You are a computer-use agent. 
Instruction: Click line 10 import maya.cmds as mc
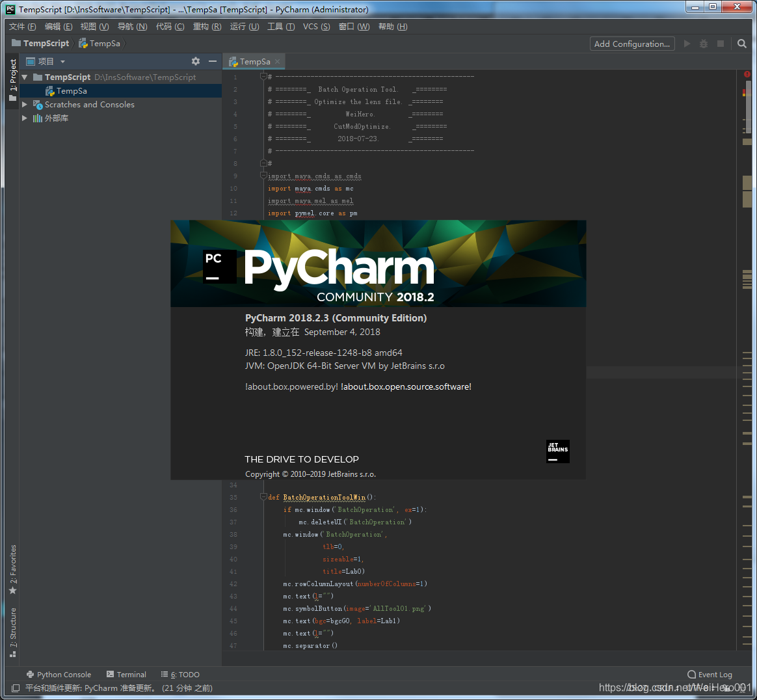click(310, 189)
